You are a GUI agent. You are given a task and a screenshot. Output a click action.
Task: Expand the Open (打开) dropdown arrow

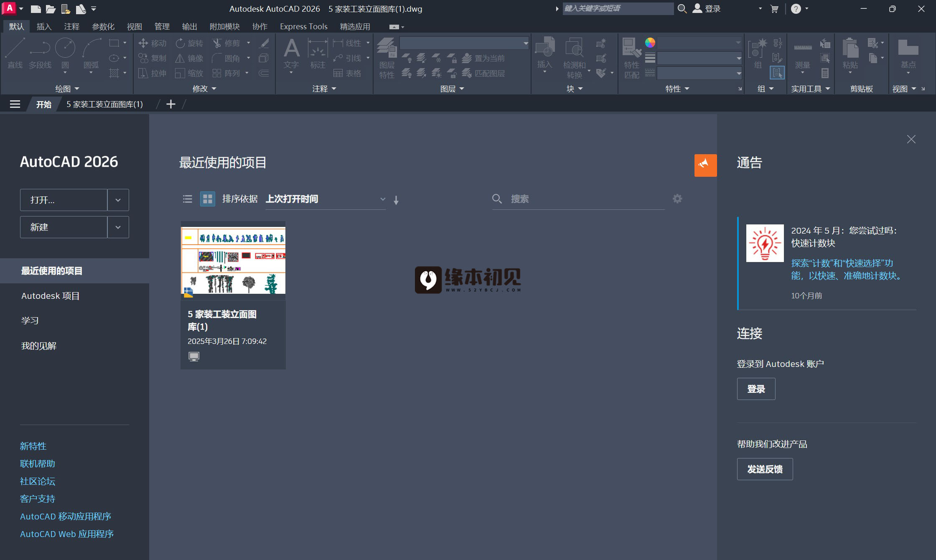(x=118, y=200)
